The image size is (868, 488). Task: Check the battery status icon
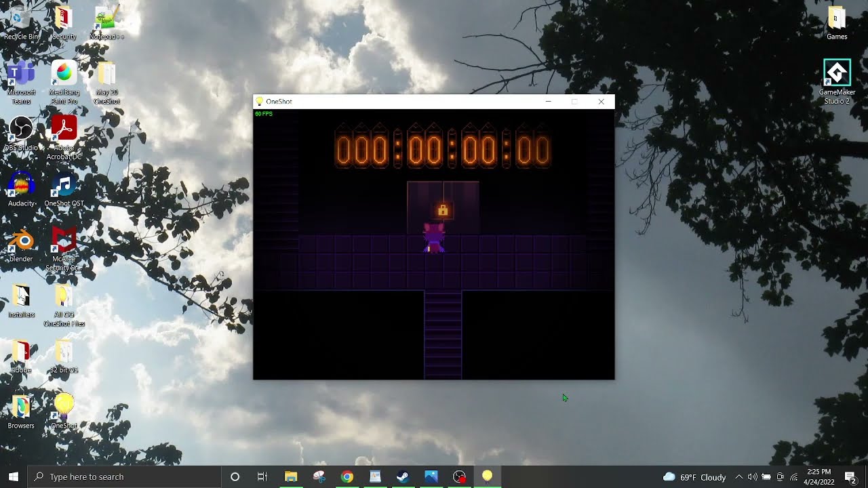coord(766,476)
